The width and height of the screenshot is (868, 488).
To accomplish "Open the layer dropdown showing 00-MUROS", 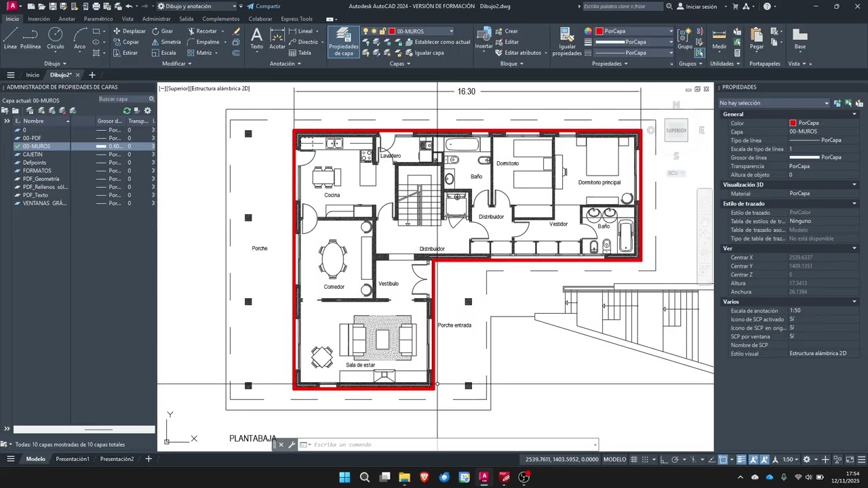I will [x=452, y=31].
